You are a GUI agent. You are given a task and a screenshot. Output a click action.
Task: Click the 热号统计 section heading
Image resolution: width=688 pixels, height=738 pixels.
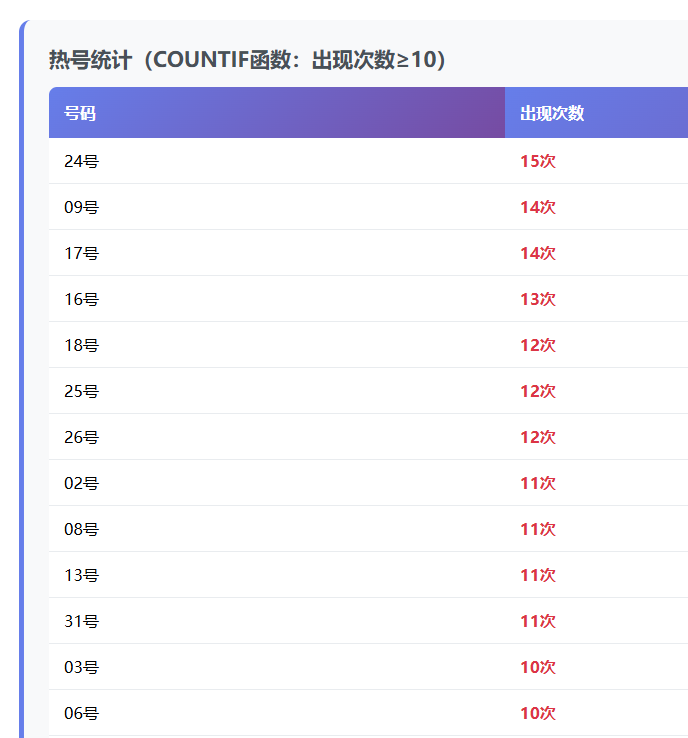click(247, 60)
